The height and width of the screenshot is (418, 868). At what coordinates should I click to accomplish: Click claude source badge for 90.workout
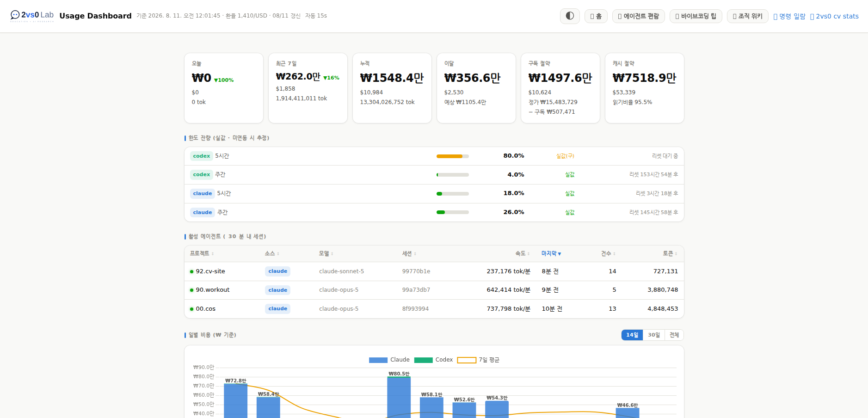point(277,290)
